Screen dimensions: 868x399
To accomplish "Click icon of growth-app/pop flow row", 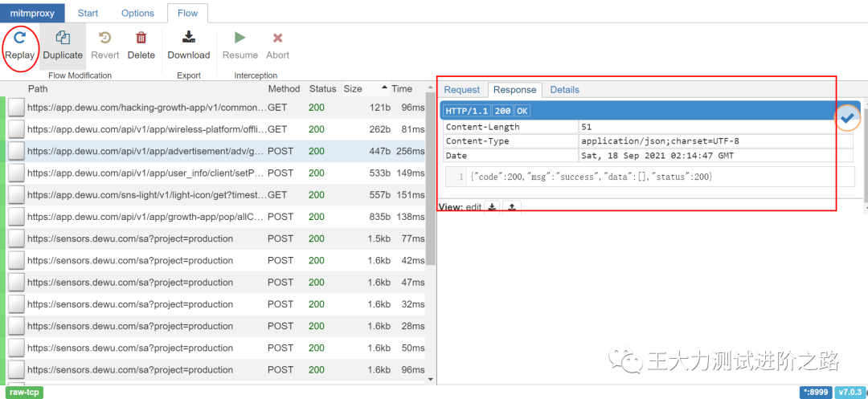I will coord(17,217).
